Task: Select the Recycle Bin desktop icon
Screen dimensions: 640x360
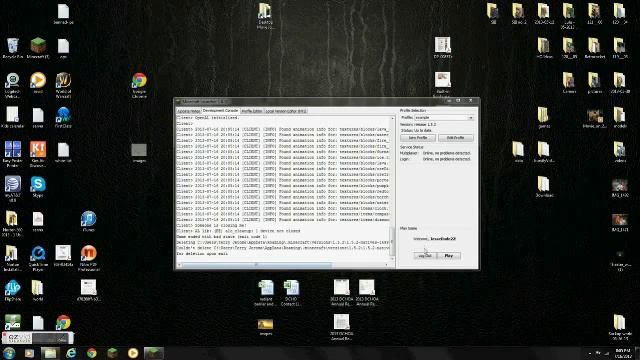Action: (13, 48)
